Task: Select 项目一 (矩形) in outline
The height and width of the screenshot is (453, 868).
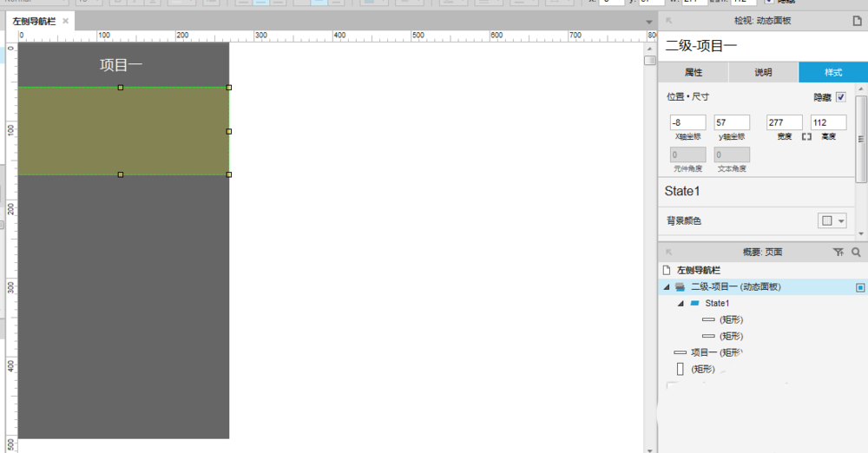Action: pos(716,352)
